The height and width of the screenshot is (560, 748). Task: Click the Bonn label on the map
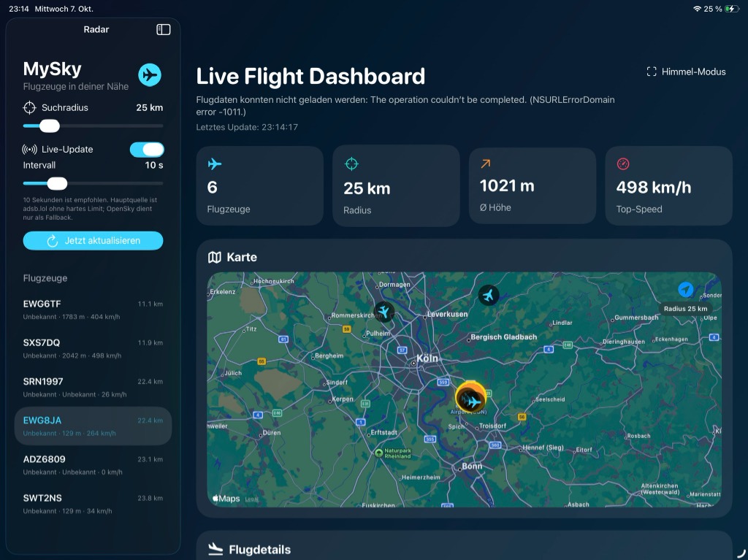[472, 466]
